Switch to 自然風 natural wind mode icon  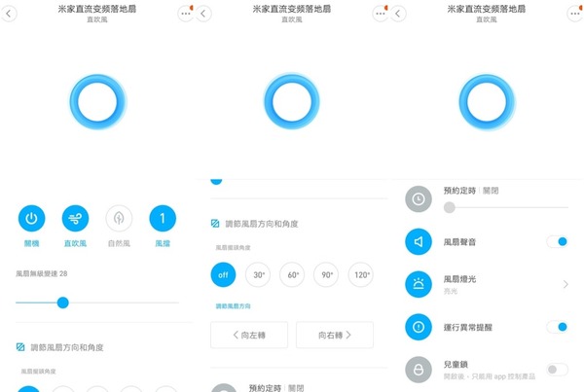coord(119,218)
